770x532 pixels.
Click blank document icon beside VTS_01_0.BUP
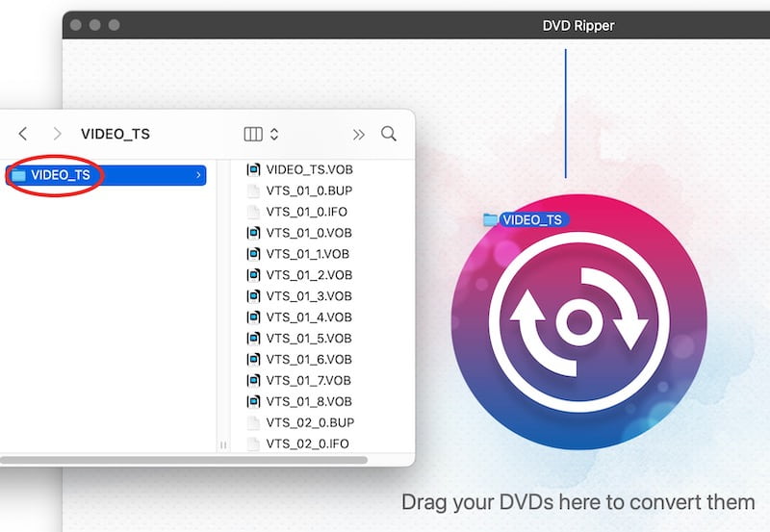tap(253, 190)
